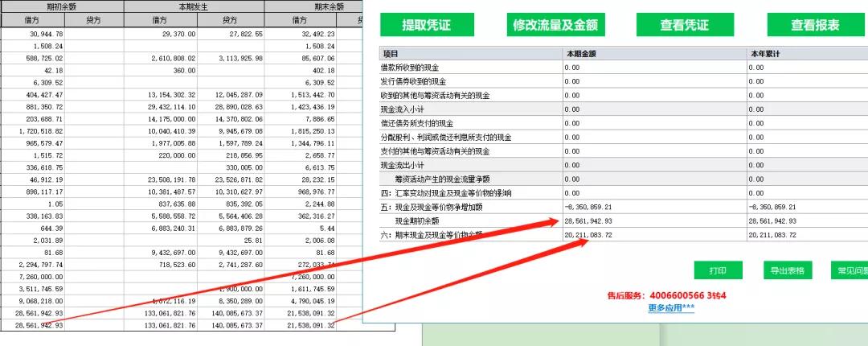Viewport: 868px width, 346px height.
Task: Click the 导出表格 button
Action: coord(788,270)
